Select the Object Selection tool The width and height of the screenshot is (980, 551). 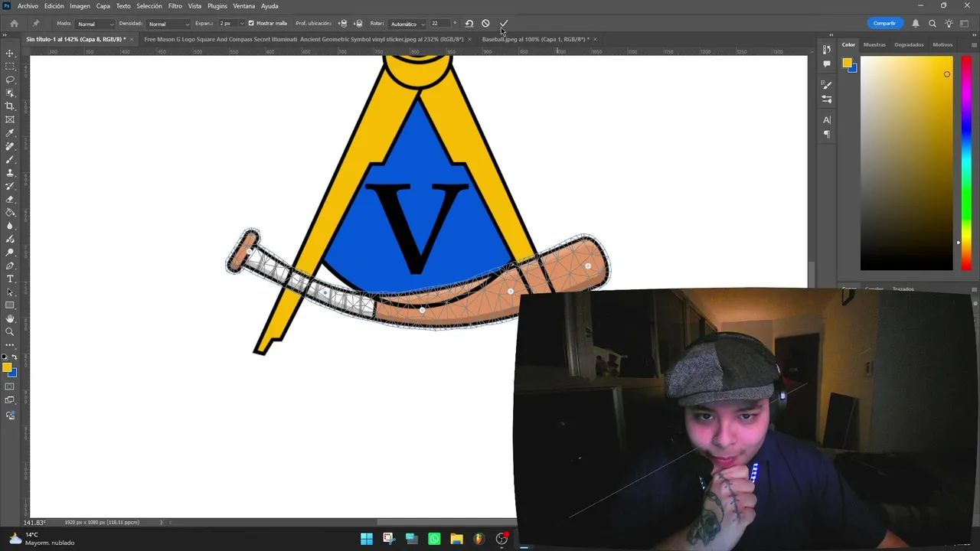coord(10,93)
